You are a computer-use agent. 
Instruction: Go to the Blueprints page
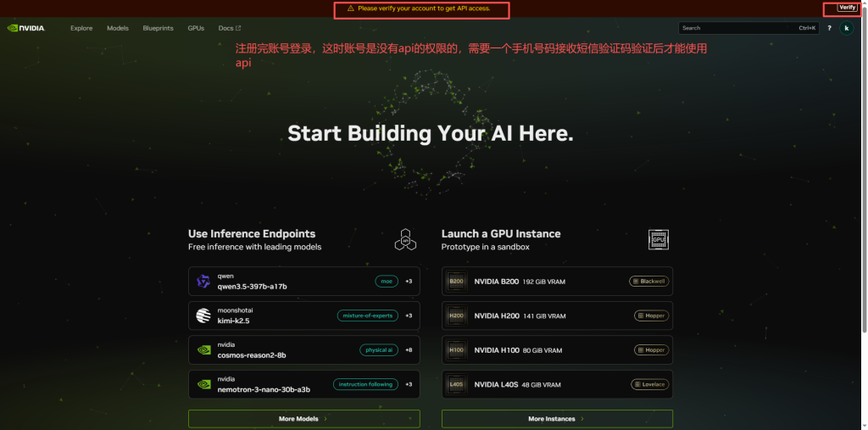(158, 28)
